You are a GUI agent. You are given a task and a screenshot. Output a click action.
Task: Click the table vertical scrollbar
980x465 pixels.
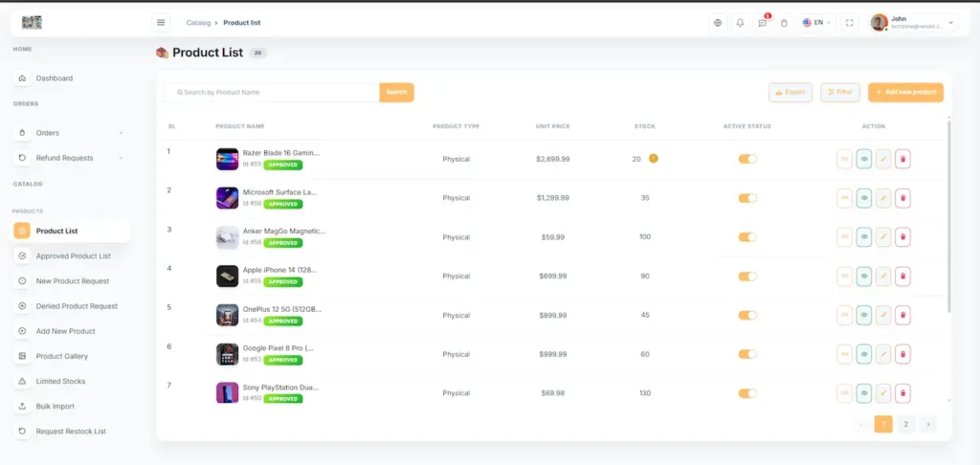click(949, 215)
